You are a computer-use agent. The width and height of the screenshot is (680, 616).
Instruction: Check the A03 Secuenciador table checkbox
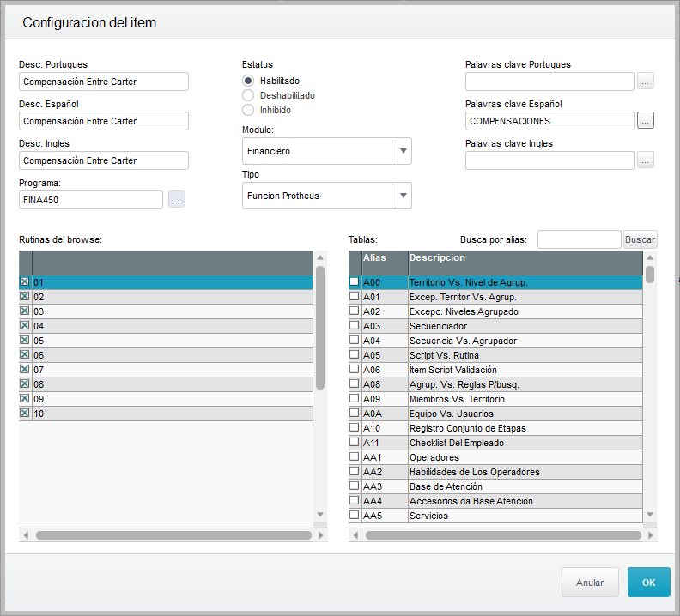coord(355,325)
